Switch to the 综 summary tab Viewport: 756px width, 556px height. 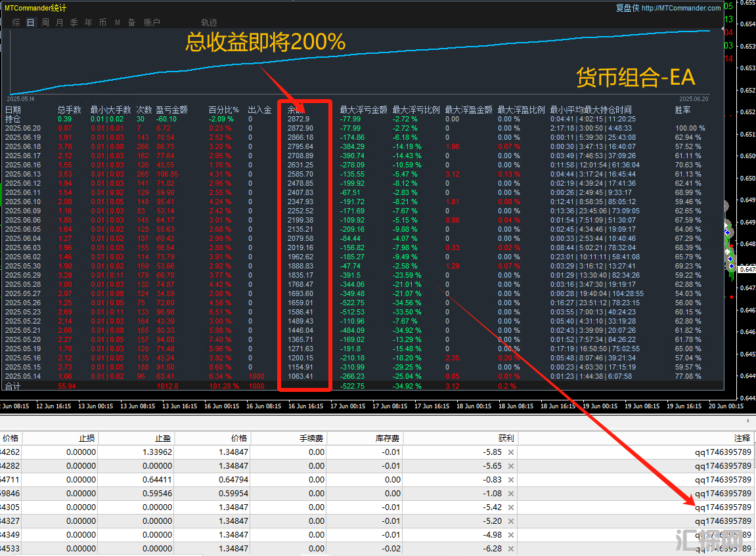[16, 22]
